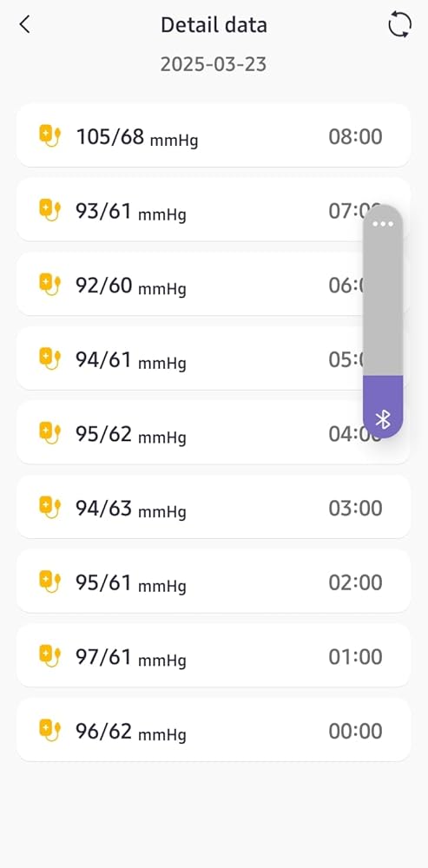Image resolution: width=428 pixels, height=868 pixels.
Task: Tap the Detail data title
Action: 214,25
